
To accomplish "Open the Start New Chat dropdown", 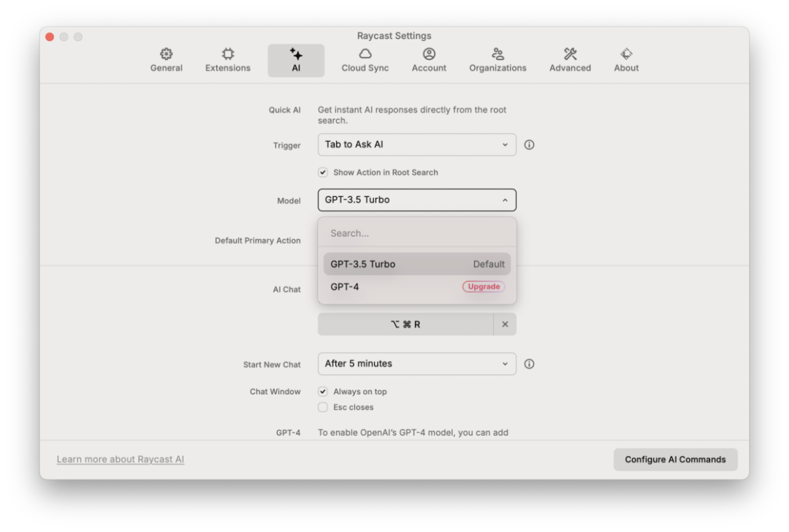I will (416, 364).
